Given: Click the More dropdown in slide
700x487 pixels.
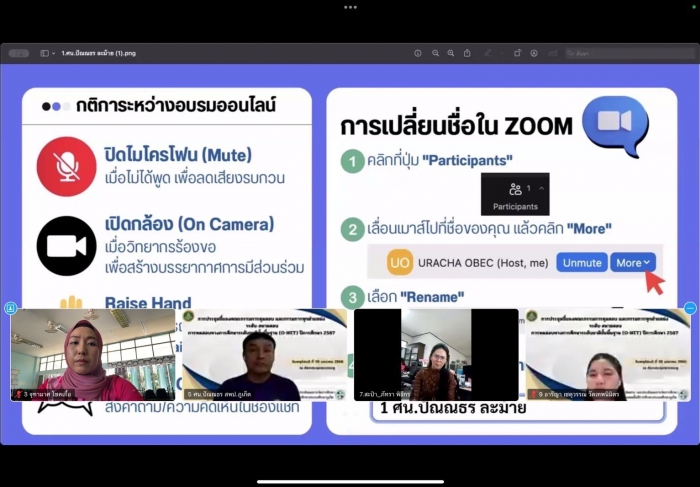Looking at the screenshot, I should coord(633,263).
